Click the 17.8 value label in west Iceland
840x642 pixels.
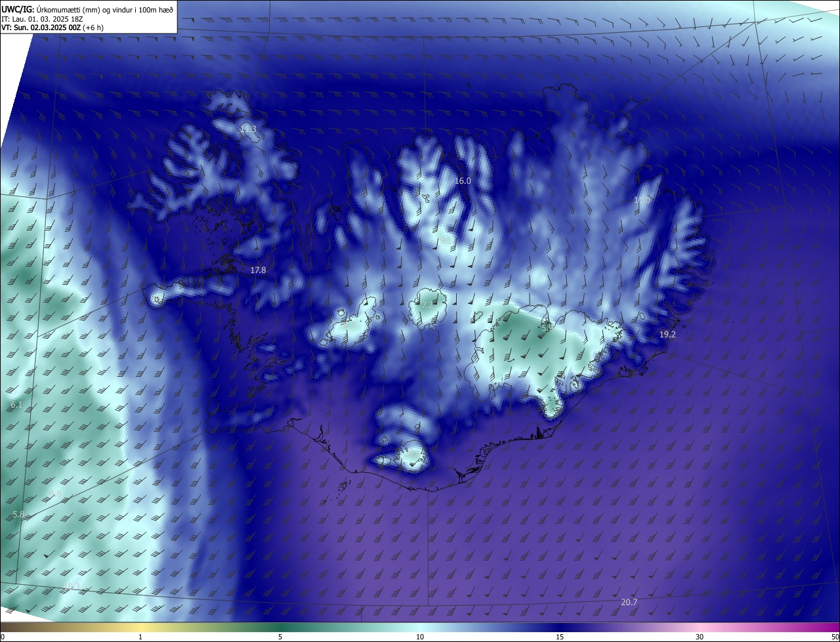click(258, 270)
